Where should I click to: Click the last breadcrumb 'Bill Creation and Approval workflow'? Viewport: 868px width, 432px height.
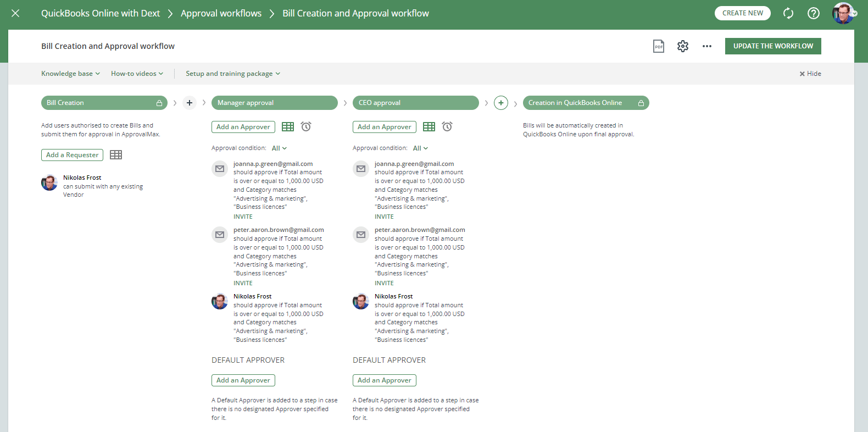(x=355, y=13)
